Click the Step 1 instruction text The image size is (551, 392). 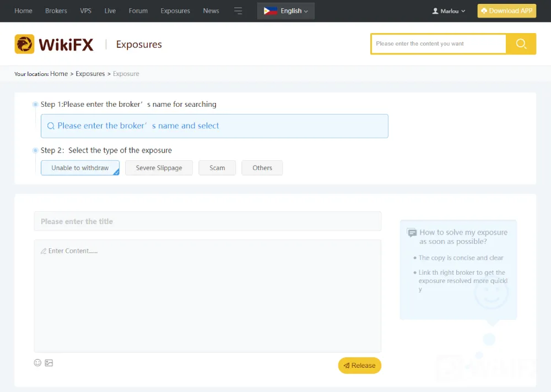pyautogui.click(x=128, y=104)
